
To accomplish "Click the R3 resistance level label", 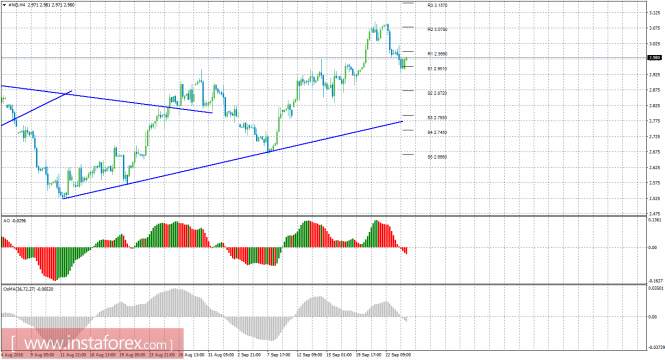I will tap(437, 6).
